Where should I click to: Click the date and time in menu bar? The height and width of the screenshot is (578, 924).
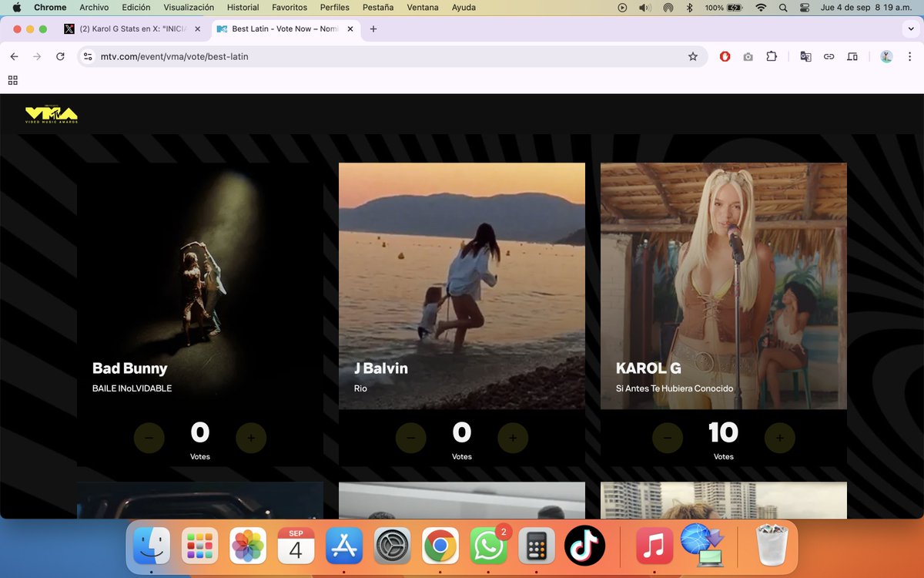(x=868, y=7)
